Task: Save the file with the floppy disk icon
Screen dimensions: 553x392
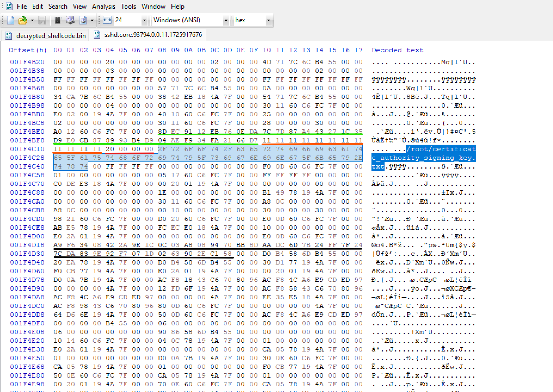Action: coord(42,20)
